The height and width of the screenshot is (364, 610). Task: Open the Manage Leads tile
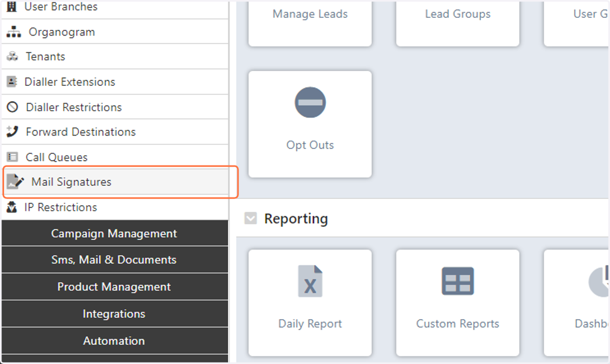(310, 23)
